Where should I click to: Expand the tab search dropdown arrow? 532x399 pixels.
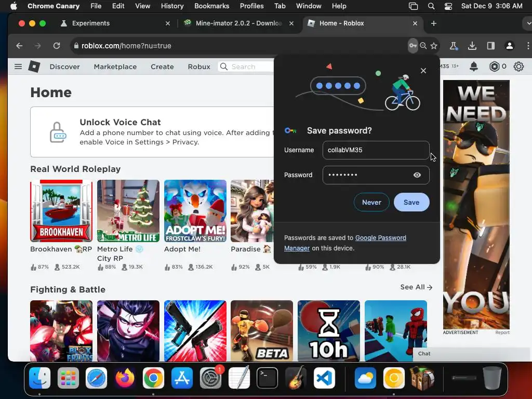click(528, 23)
